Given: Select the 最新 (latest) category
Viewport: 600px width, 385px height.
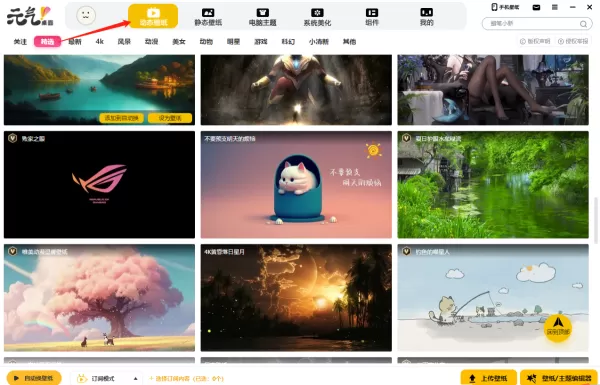Looking at the screenshot, I should (x=75, y=41).
